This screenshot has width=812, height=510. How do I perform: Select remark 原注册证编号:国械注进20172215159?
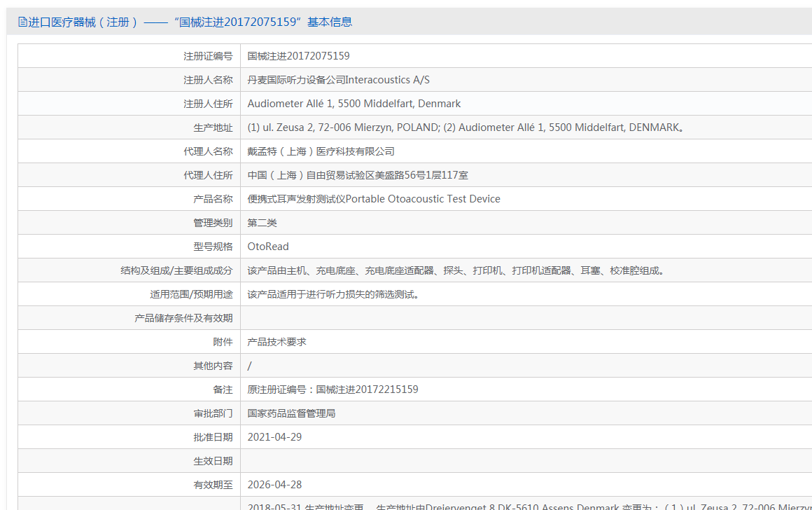(x=332, y=390)
